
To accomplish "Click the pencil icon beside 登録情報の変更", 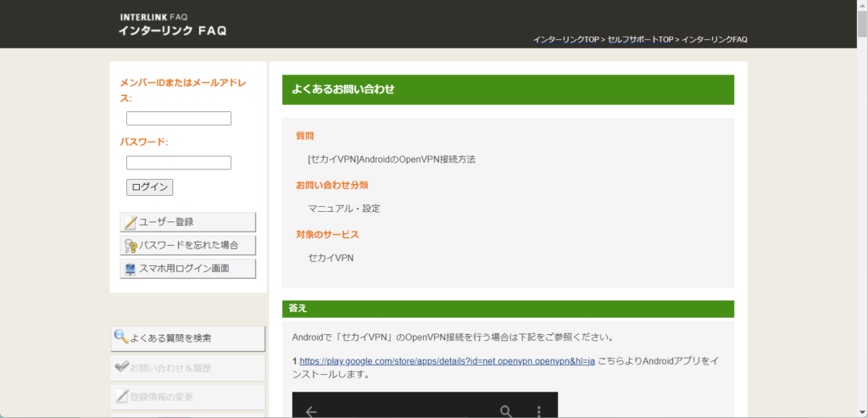I will pos(122,397).
